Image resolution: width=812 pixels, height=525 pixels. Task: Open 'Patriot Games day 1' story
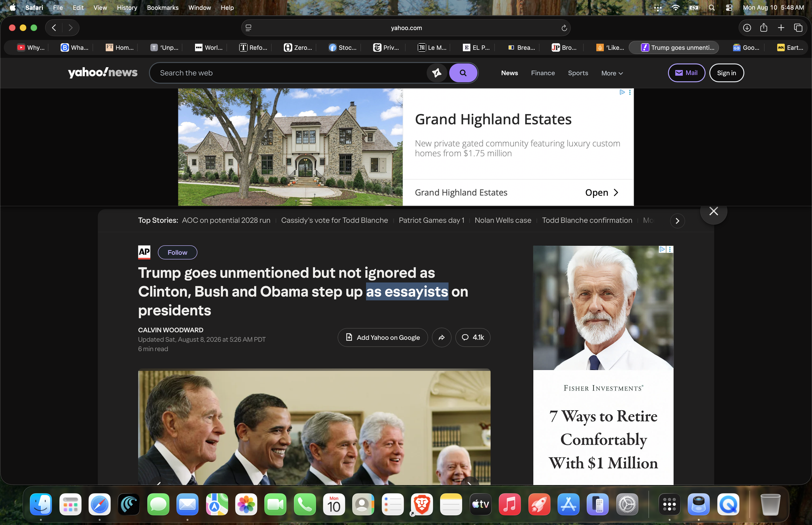[431, 220]
